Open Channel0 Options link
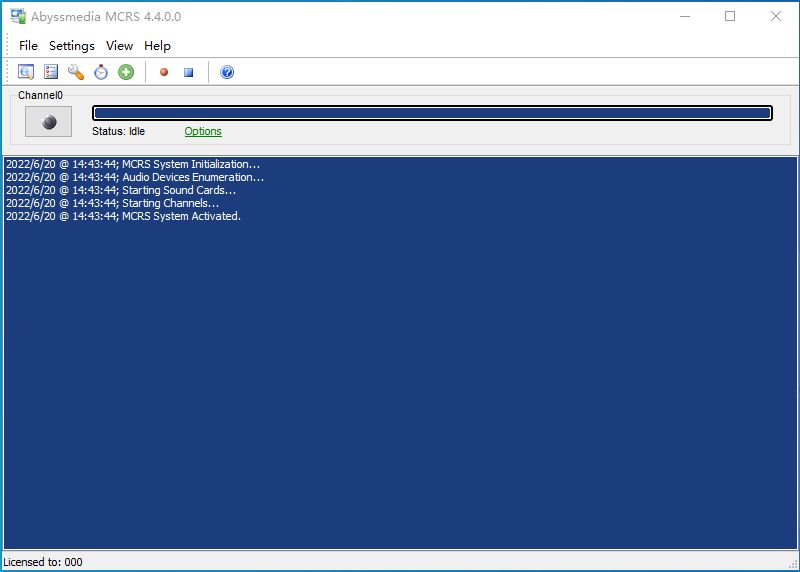This screenshot has width=800, height=572. pos(203,131)
